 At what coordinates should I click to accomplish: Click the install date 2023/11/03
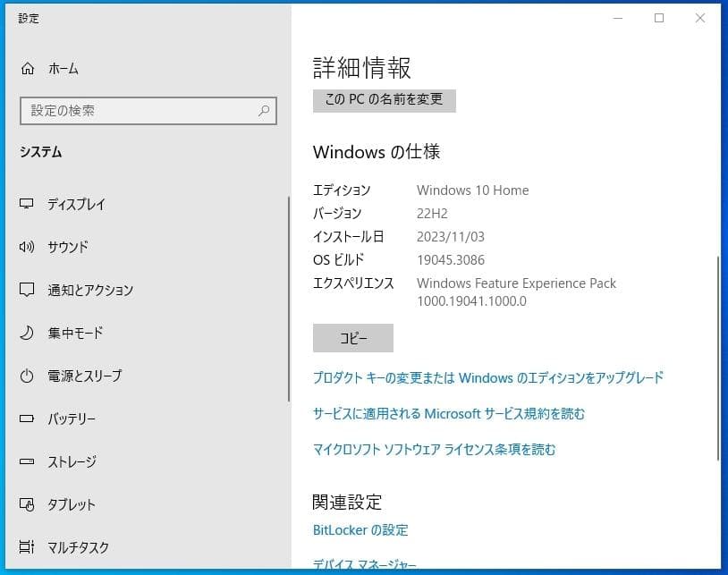click(x=451, y=237)
